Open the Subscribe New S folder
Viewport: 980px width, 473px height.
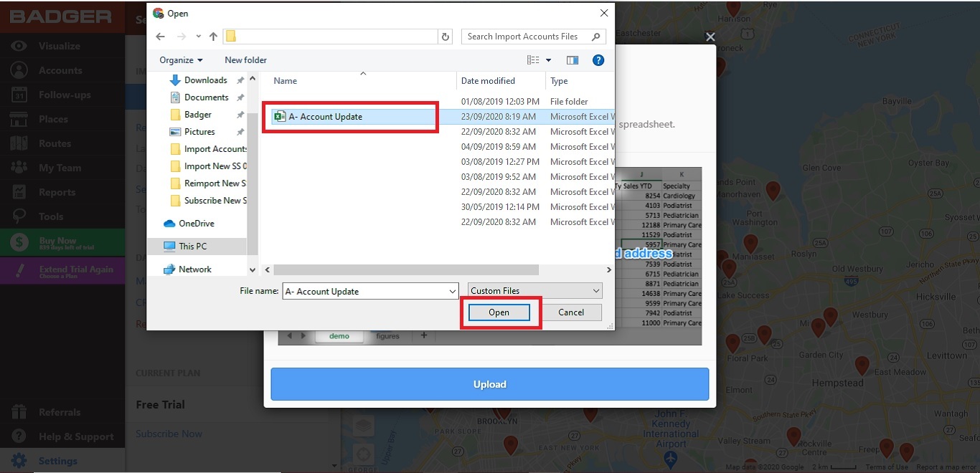208,201
